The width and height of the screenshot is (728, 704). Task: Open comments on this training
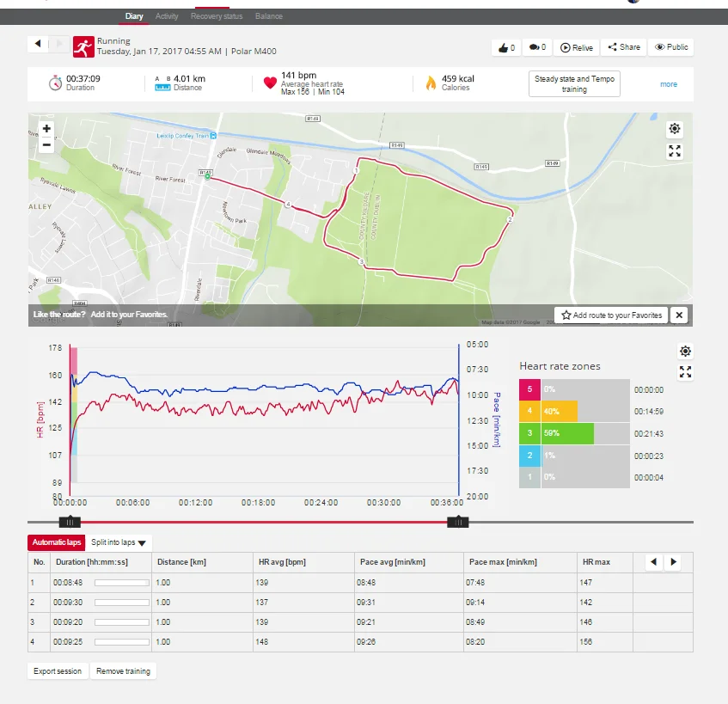(537, 47)
